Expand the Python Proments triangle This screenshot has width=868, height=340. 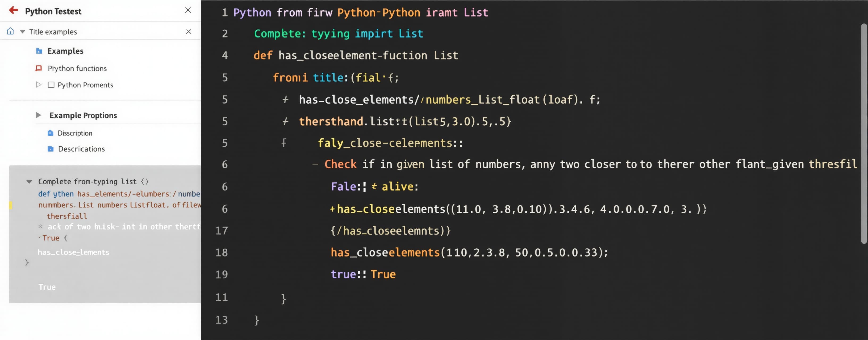pos(38,84)
